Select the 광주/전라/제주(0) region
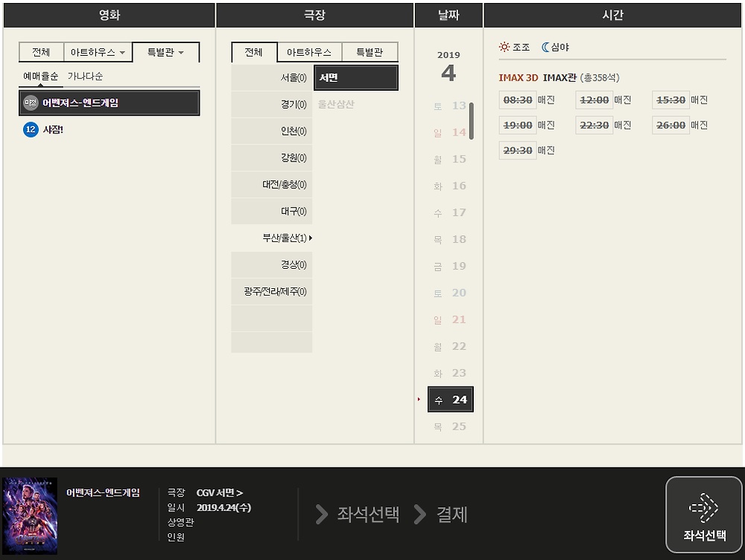This screenshot has height=560, width=745. [x=272, y=291]
